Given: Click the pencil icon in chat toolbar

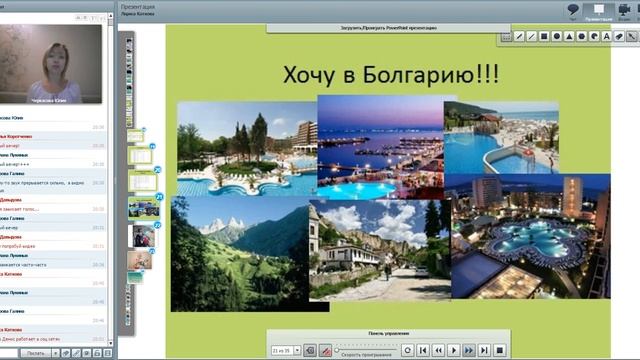Looking at the screenshot, I should pos(76,353).
